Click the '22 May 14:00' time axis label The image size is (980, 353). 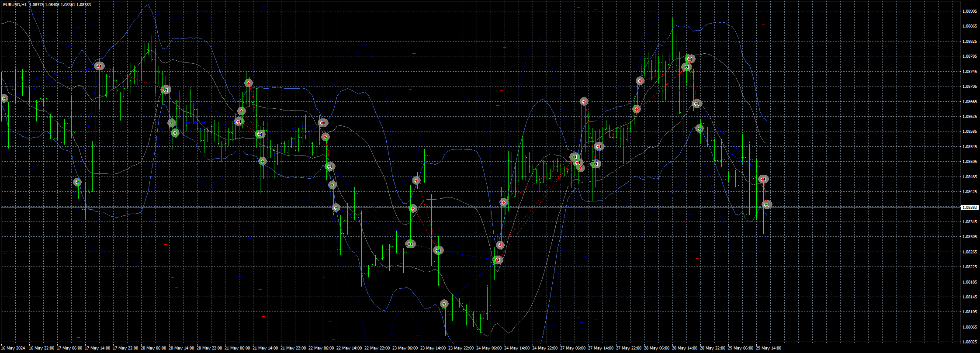349,349
